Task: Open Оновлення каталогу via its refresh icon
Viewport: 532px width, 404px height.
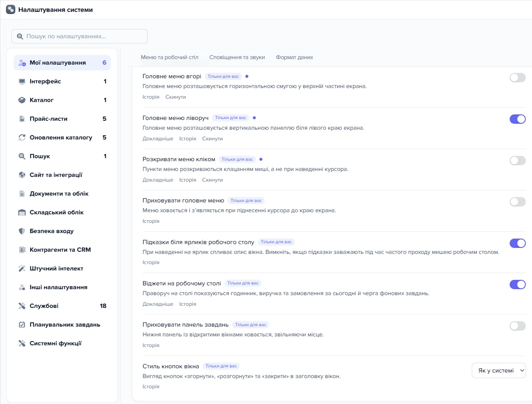Action: pyautogui.click(x=22, y=138)
